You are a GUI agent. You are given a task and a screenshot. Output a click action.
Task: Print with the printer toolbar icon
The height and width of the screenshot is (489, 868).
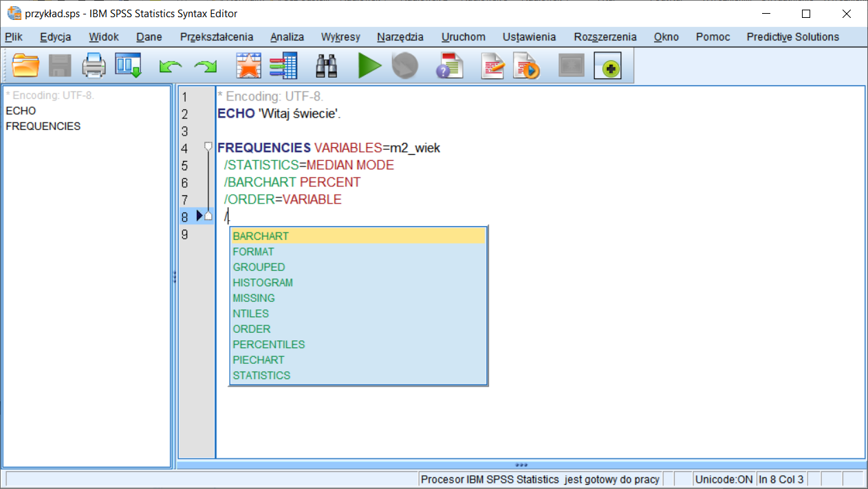[x=94, y=66]
